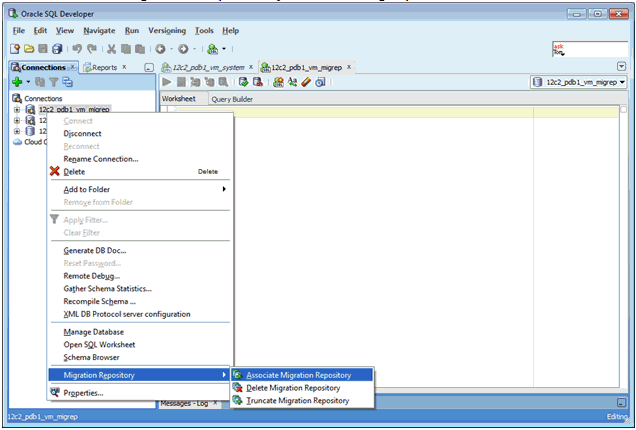Open the Versioning menu
Viewport: 636px width, 430px height.
point(167,31)
